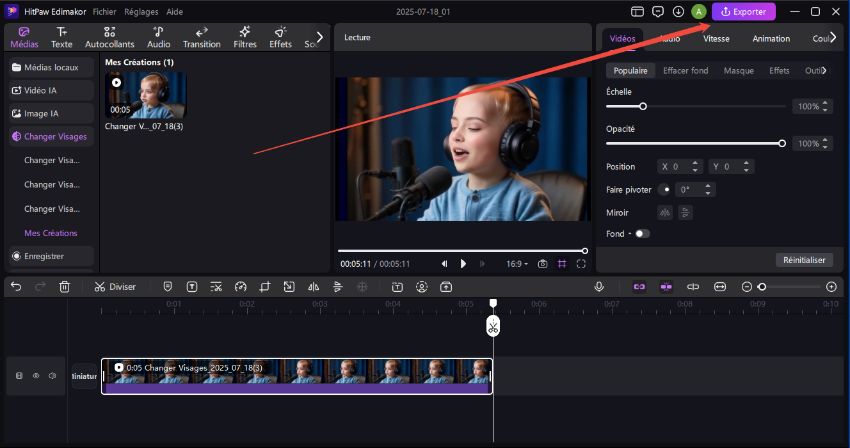This screenshot has height=448, width=850.
Task: Open the face swap icon in timeline toolbar
Action: 422,286
